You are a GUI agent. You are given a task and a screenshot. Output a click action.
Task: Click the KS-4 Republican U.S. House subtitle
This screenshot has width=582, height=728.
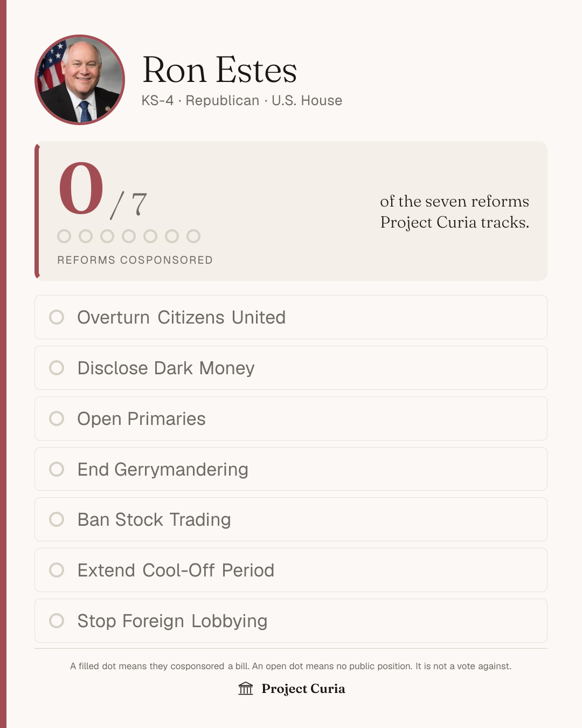click(x=242, y=101)
